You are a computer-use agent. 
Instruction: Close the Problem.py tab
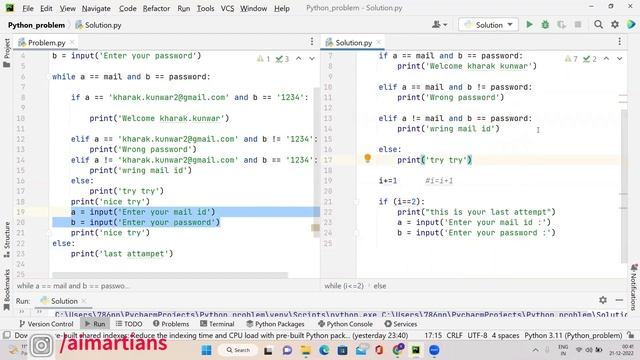click(72, 42)
